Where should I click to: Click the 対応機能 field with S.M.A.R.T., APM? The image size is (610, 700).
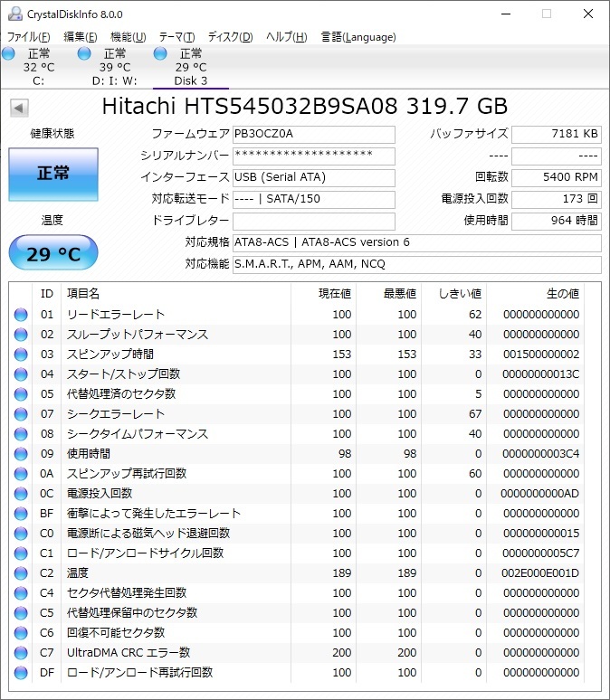[417, 264]
